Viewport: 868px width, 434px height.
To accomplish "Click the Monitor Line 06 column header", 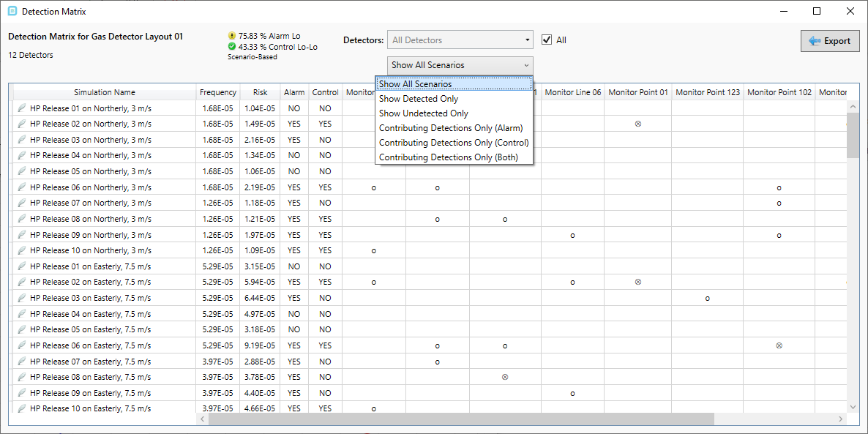I will (572, 92).
